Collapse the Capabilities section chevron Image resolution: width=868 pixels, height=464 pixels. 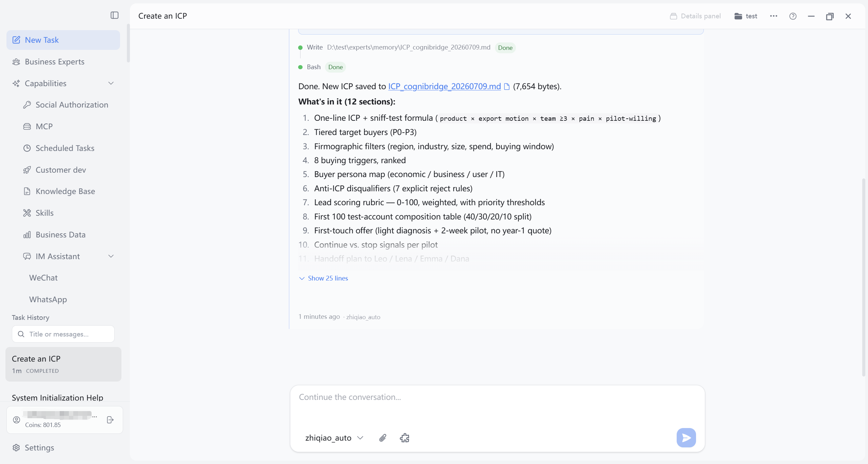(111, 83)
